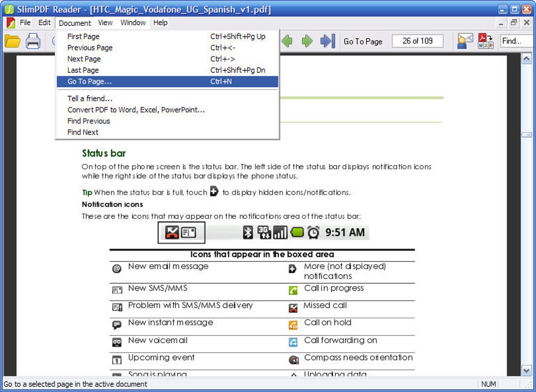The width and height of the screenshot is (536, 392).
Task: Click 'New instant message' row text
Action: click(171, 322)
